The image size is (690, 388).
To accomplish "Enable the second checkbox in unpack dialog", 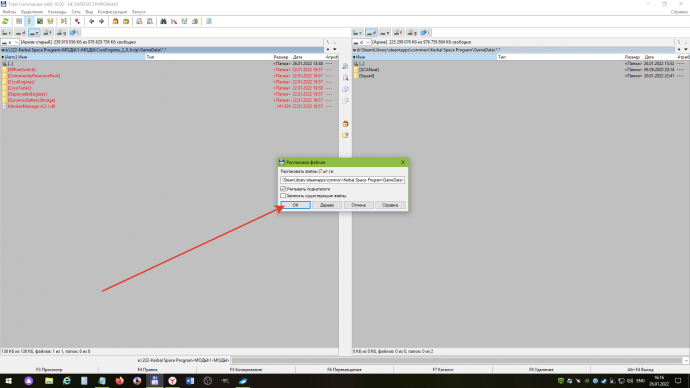I will [x=283, y=195].
